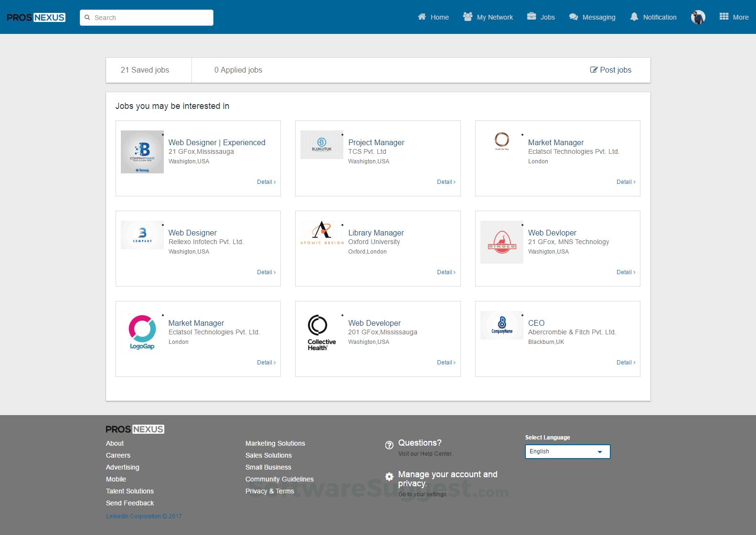Click the Mobile footer link
The image size is (756, 535).
tap(116, 479)
